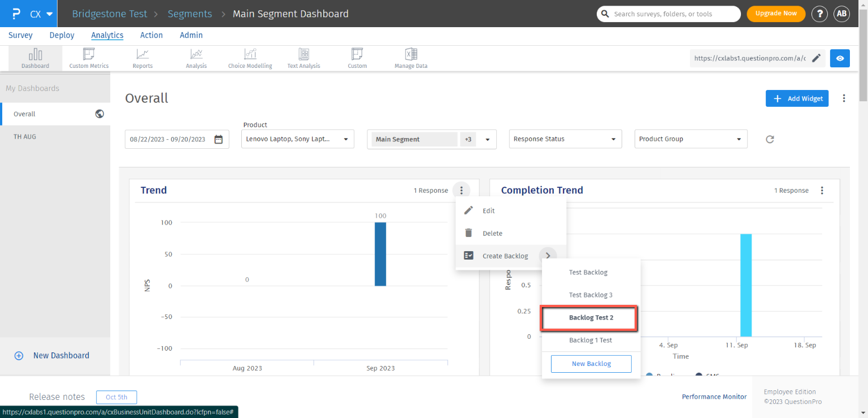Expand the Product dropdown
The width and height of the screenshot is (868, 418).
point(297,139)
